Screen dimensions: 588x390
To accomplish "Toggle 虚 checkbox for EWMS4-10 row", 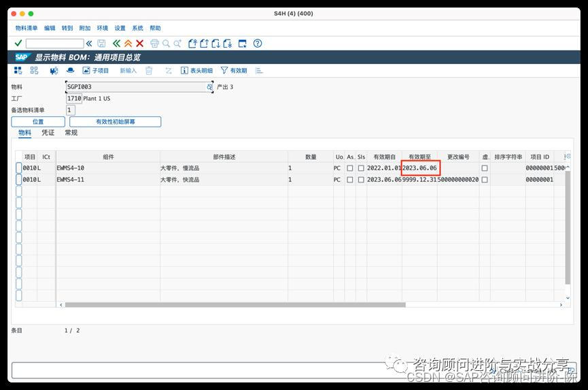I will (x=485, y=168).
